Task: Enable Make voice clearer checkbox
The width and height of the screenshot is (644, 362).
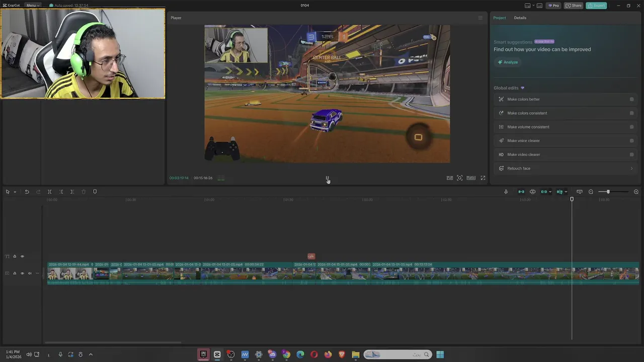Action: click(632, 141)
